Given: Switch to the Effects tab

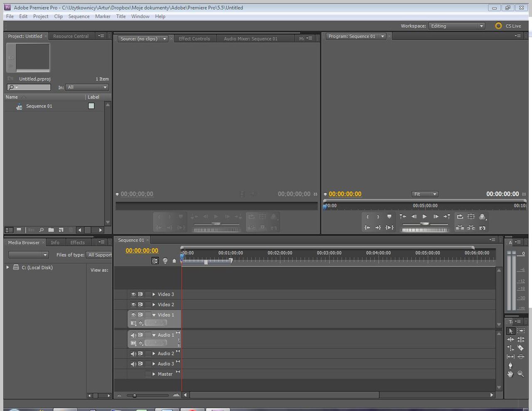Looking at the screenshot, I should pyautogui.click(x=77, y=243).
